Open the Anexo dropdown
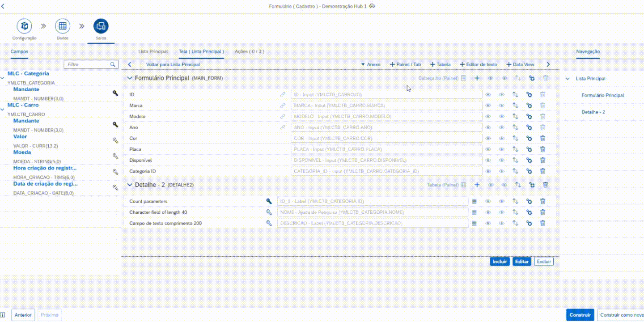Screen dimensions: 644x322 [371, 64]
